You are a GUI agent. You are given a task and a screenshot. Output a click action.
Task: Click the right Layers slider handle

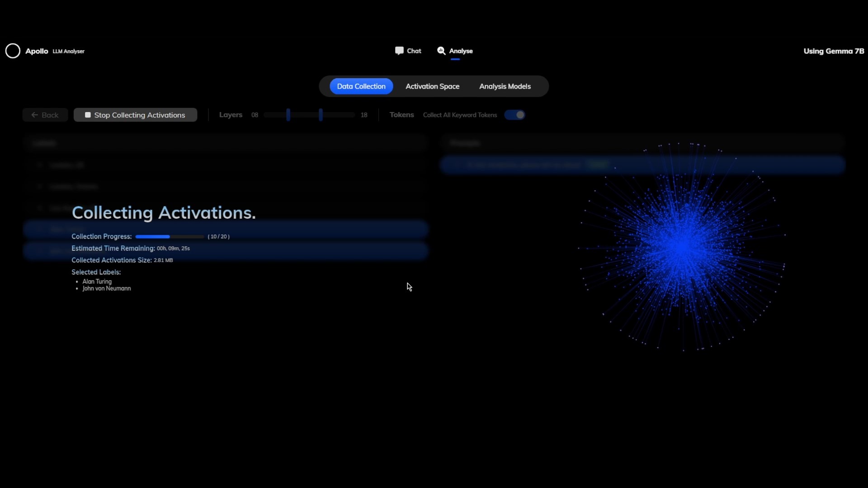click(x=321, y=115)
